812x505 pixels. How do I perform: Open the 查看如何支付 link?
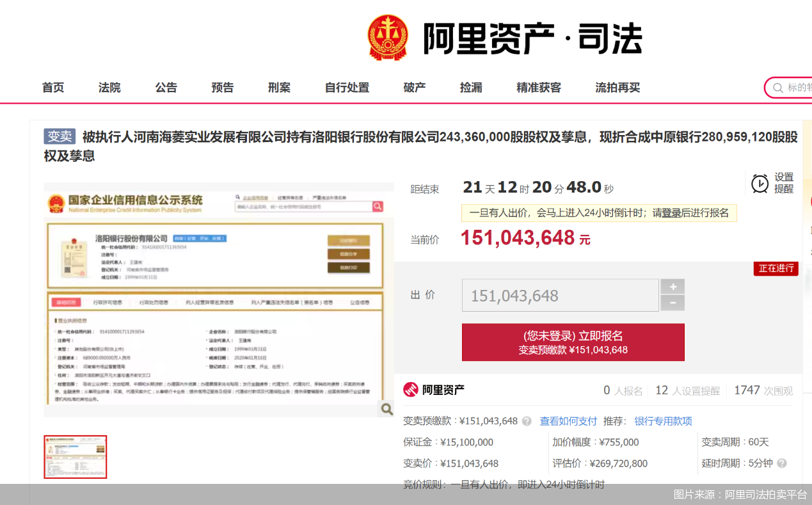568,421
